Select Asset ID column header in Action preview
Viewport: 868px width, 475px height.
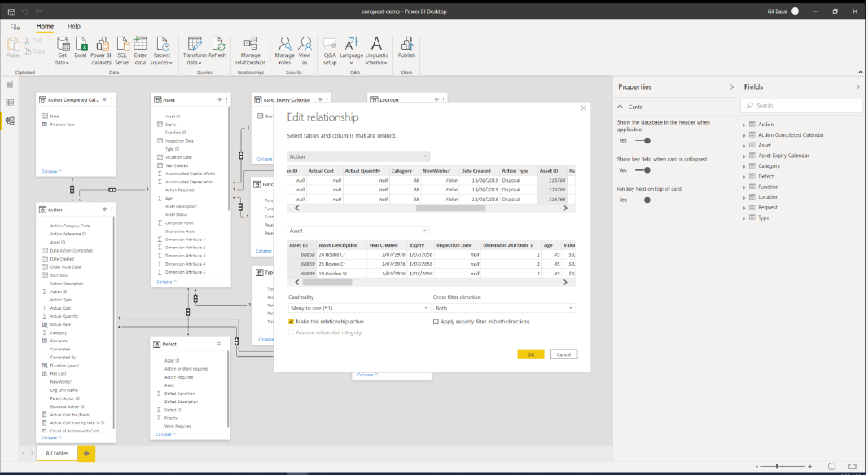click(x=552, y=171)
